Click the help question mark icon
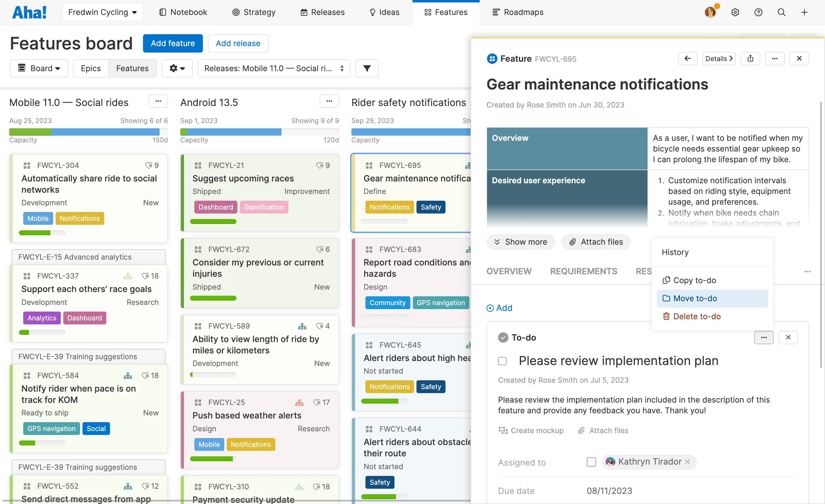Screen dimensions: 825x504 758,13
